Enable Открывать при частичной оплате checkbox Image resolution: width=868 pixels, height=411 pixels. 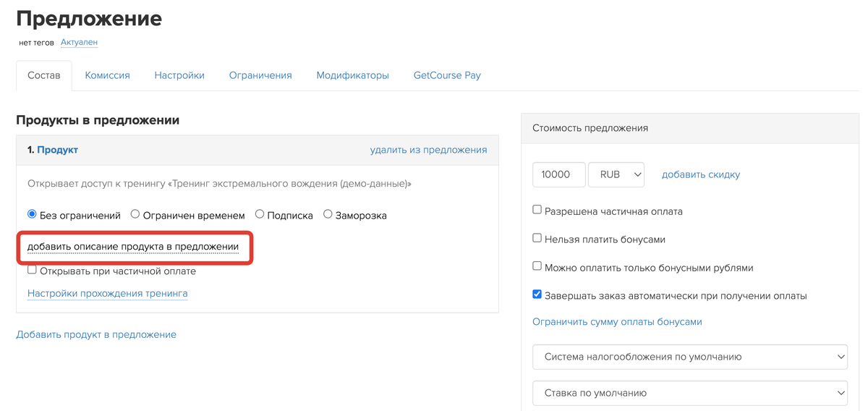click(32, 270)
